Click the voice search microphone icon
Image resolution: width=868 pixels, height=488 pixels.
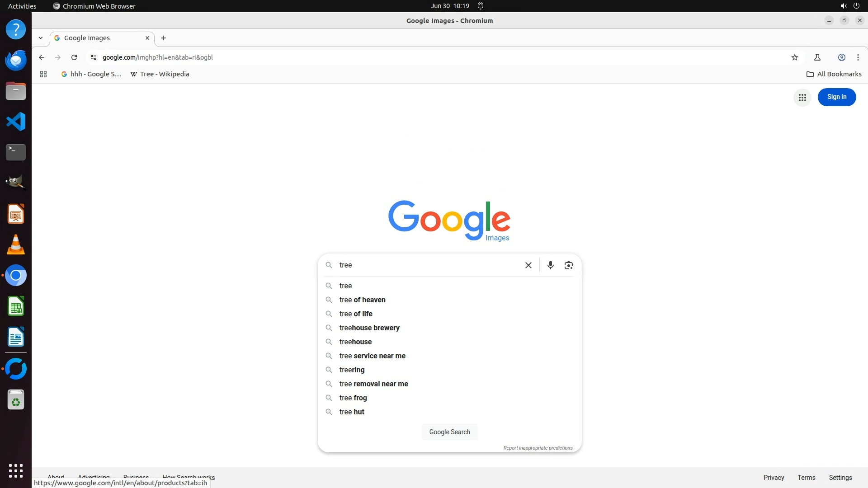click(550, 265)
